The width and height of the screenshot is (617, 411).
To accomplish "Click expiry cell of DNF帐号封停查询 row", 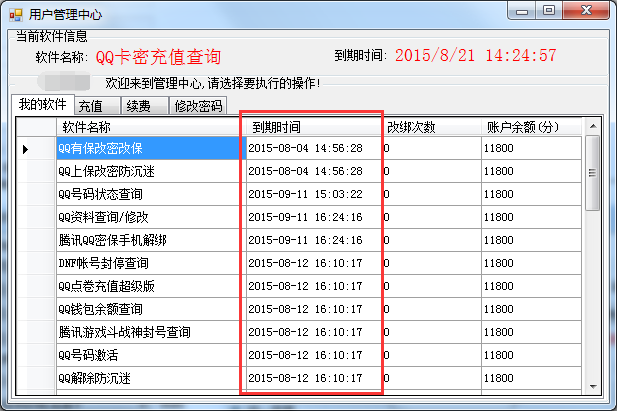I will click(314, 263).
